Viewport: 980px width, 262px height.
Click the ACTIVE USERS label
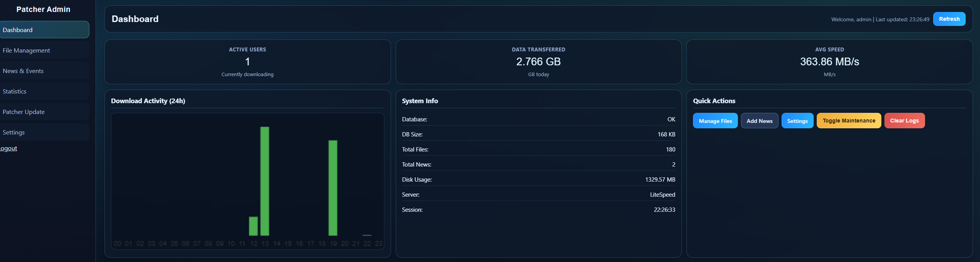tap(248, 49)
